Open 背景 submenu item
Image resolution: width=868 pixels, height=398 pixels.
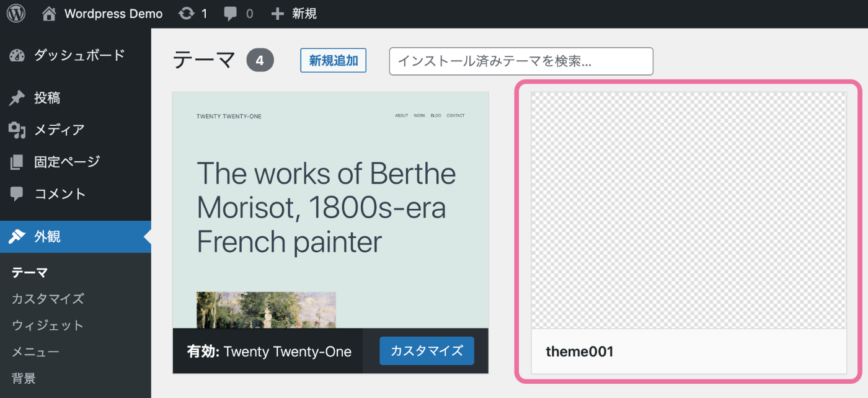24,378
